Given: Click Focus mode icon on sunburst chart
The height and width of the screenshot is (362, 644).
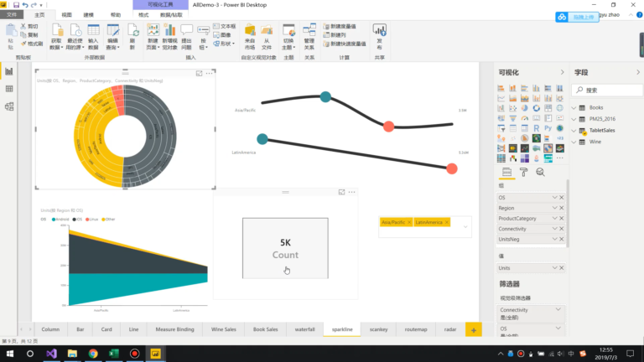Looking at the screenshot, I should point(200,74).
